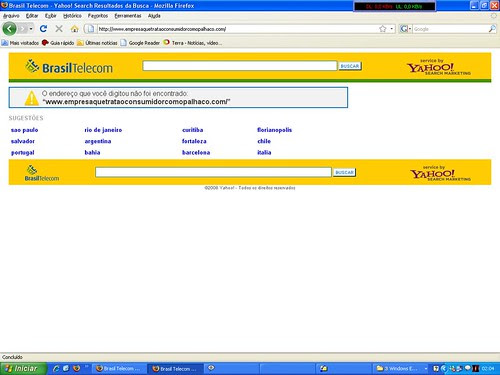The image size is (500, 375).
Task: Click the green Back navigation arrow
Action: 9,29
